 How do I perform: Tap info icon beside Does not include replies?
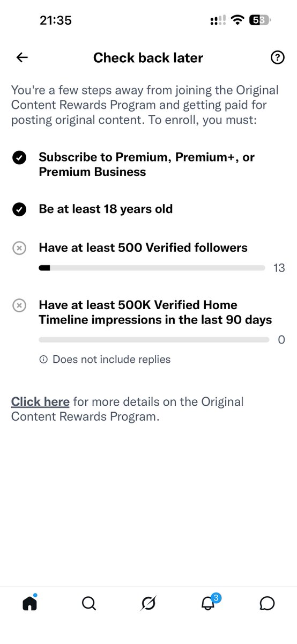43,360
